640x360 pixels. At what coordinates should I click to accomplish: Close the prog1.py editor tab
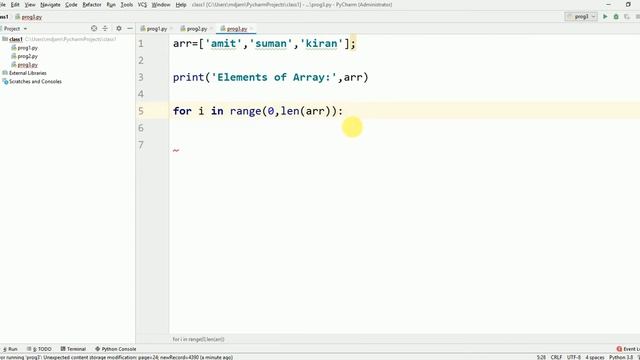(x=171, y=29)
